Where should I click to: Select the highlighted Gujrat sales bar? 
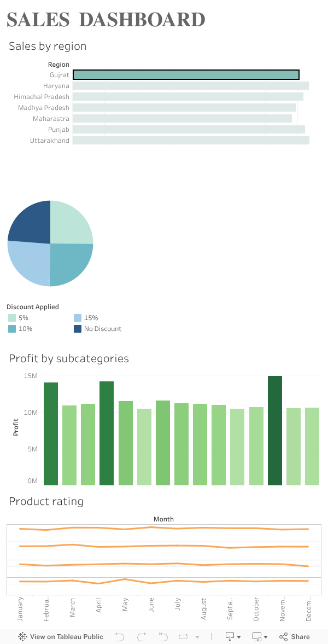coord(186,75)
